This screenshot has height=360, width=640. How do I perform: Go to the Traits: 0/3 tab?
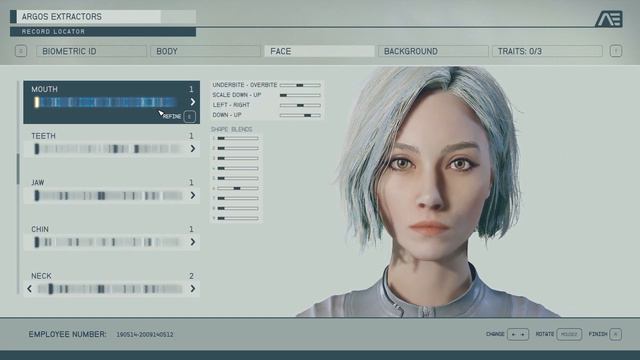click(x=547, y=51)
